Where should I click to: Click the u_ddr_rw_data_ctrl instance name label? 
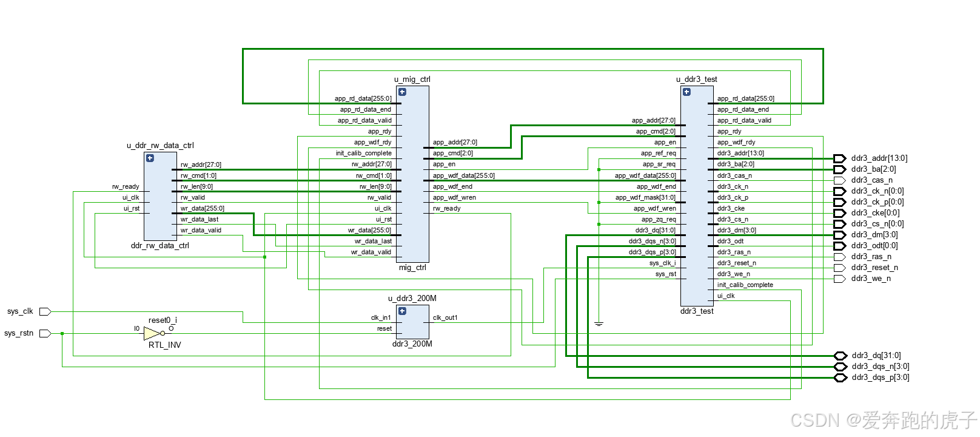click(x=160, y=146)
